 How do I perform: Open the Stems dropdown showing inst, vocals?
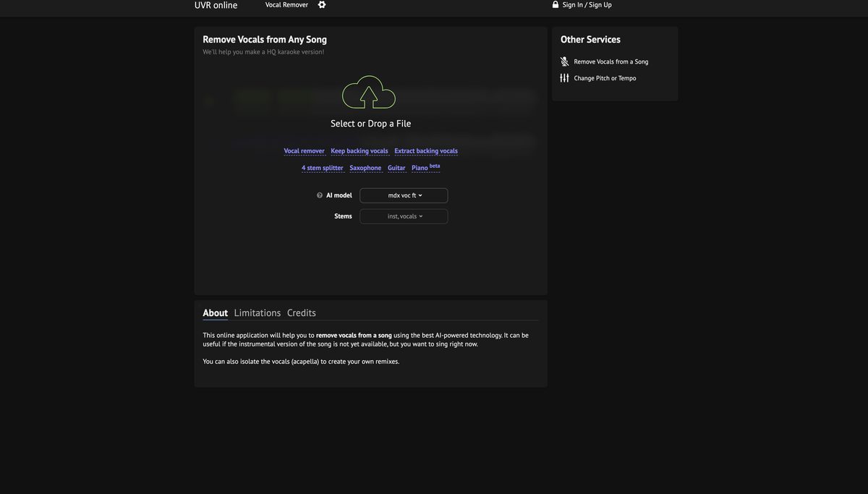click(404, 216)
